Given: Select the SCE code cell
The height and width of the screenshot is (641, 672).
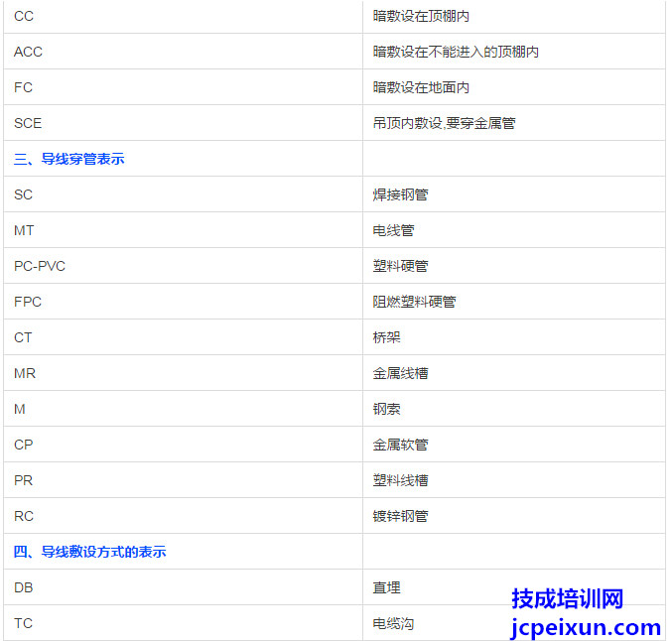Looking at the screenshot, I should (28, 123).
